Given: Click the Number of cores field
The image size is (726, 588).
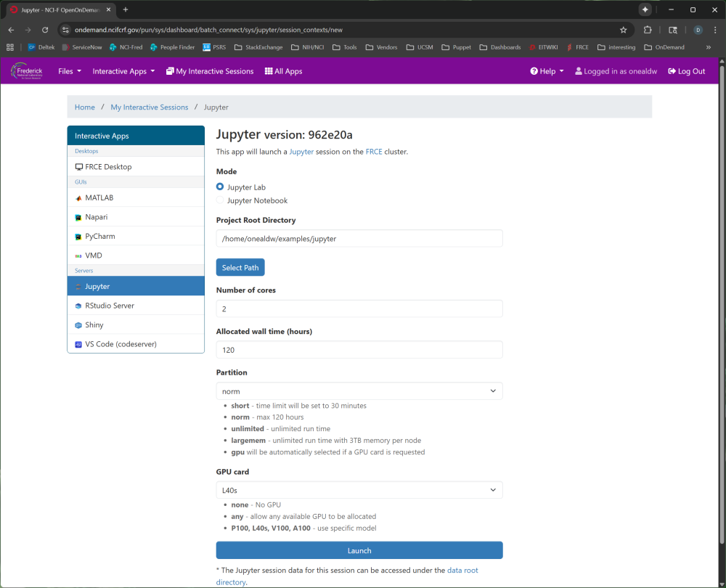Looking at the screenshot, I should pyautogui.click(x=359, y=309).
